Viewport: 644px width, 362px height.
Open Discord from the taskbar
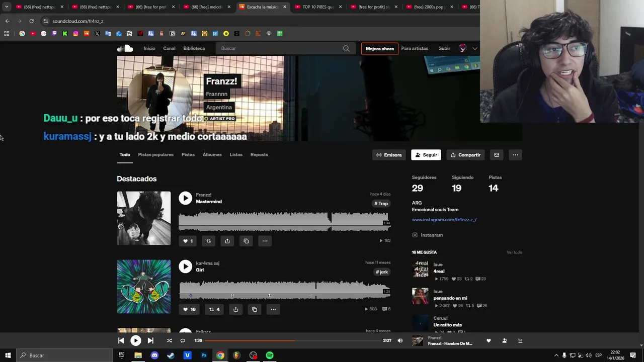(x=154, y=355)
